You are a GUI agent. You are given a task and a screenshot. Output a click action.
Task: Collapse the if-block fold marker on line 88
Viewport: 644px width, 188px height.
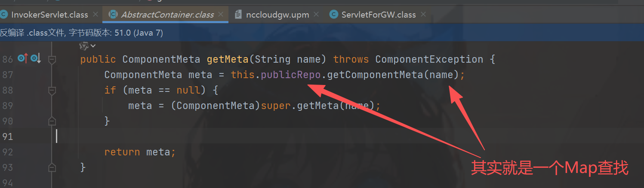(x=52, y=90)
